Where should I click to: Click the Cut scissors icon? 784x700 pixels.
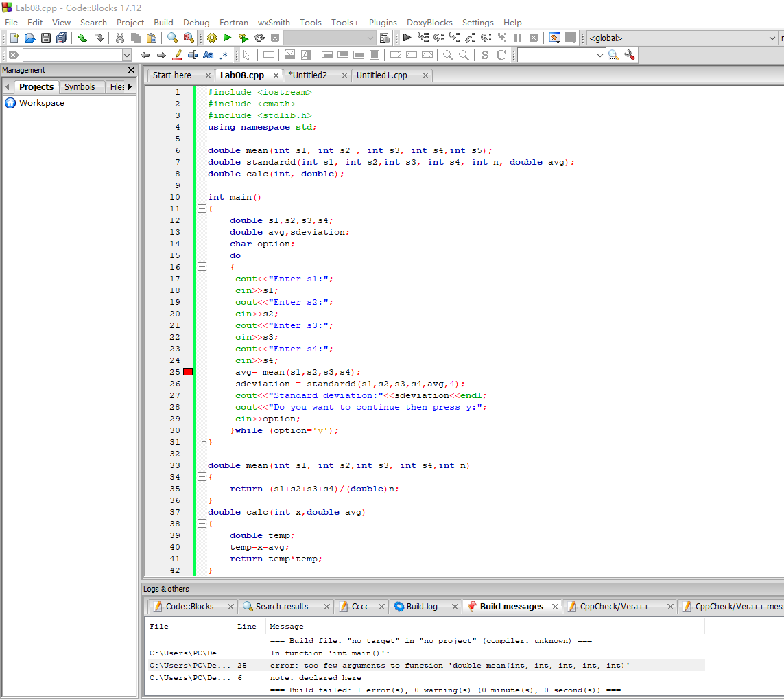[120, 38]
